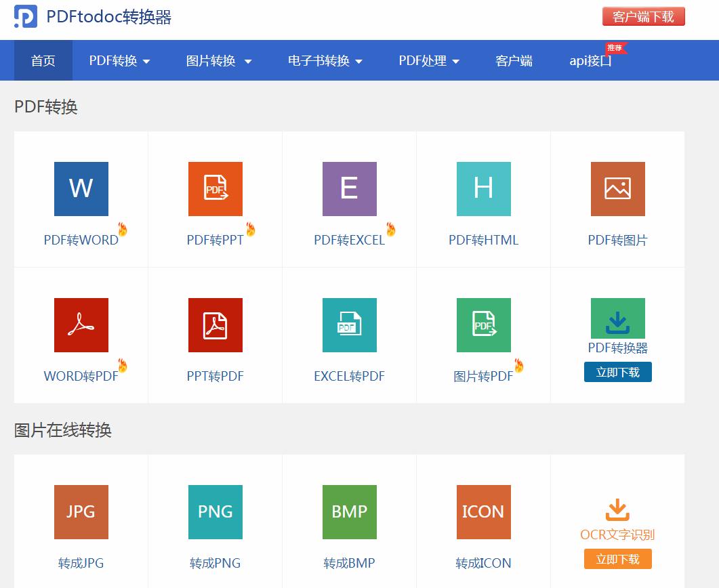Open the PDF处理 dropdown
Viewport: 719px width, 588px height.
click(x=428, y=60)
